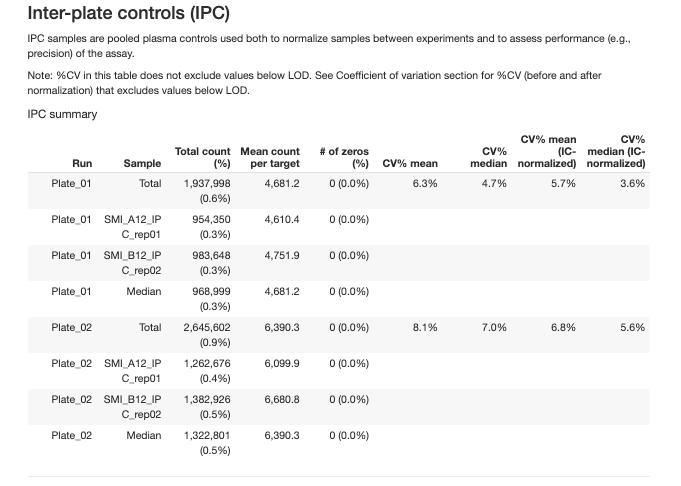Select the 1,382,926 total count cell

click(x=207, y=399)
